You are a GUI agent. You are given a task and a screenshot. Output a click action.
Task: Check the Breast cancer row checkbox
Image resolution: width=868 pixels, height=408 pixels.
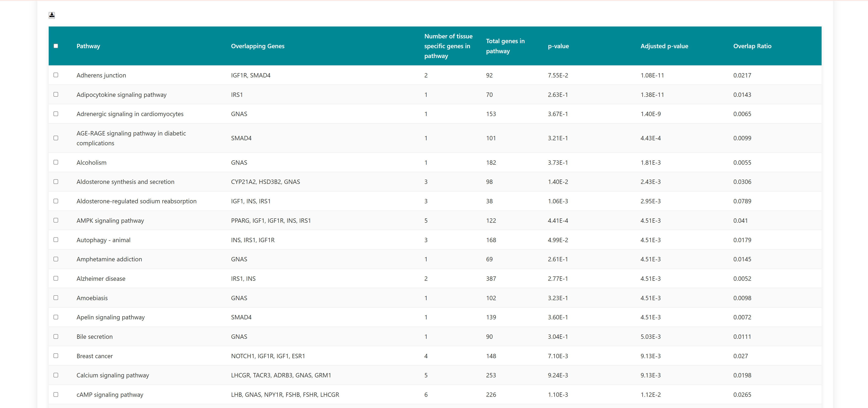click(56, 356)
